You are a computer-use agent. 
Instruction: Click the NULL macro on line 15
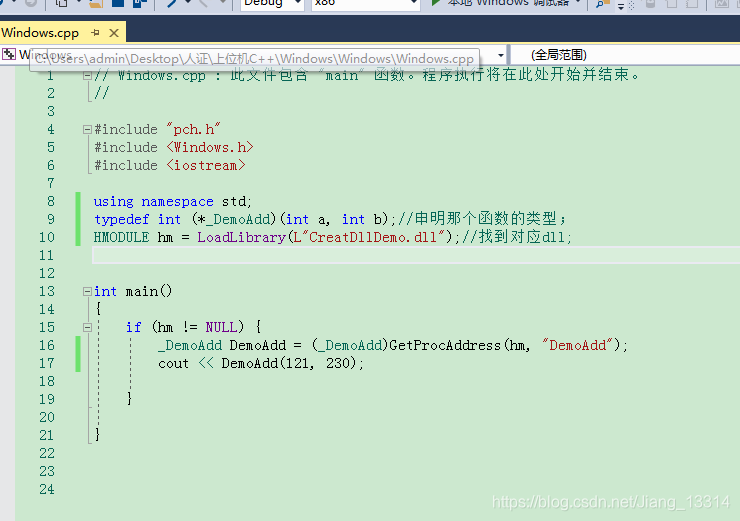221,328
